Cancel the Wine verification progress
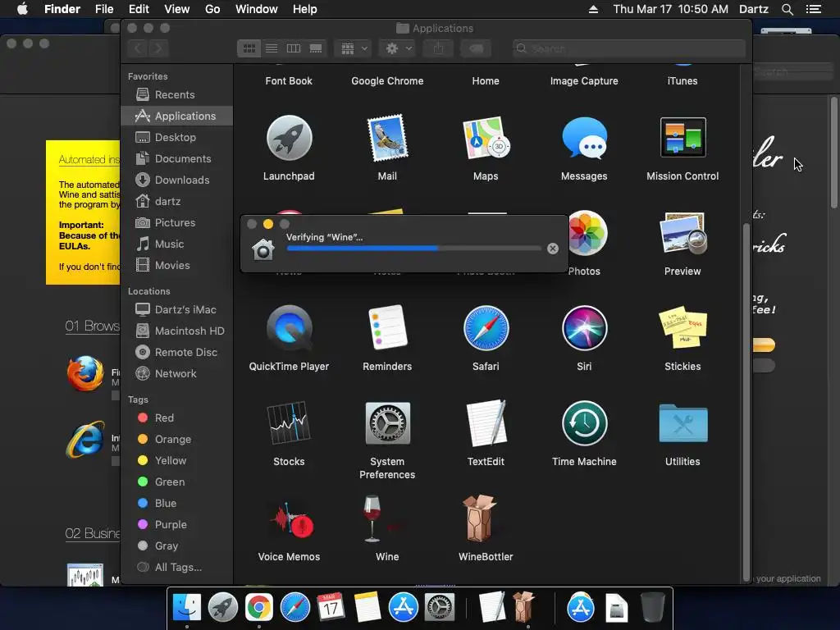Image resolution: width=840 pixels, height=630 pixels. tap(553, 249)
